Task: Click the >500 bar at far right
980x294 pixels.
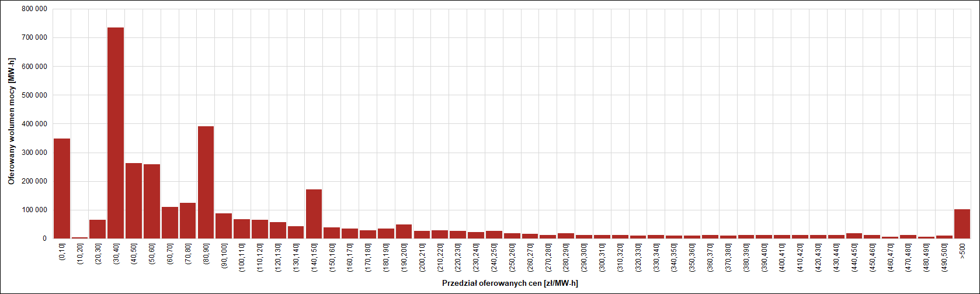Action: [x=962, y=224]
